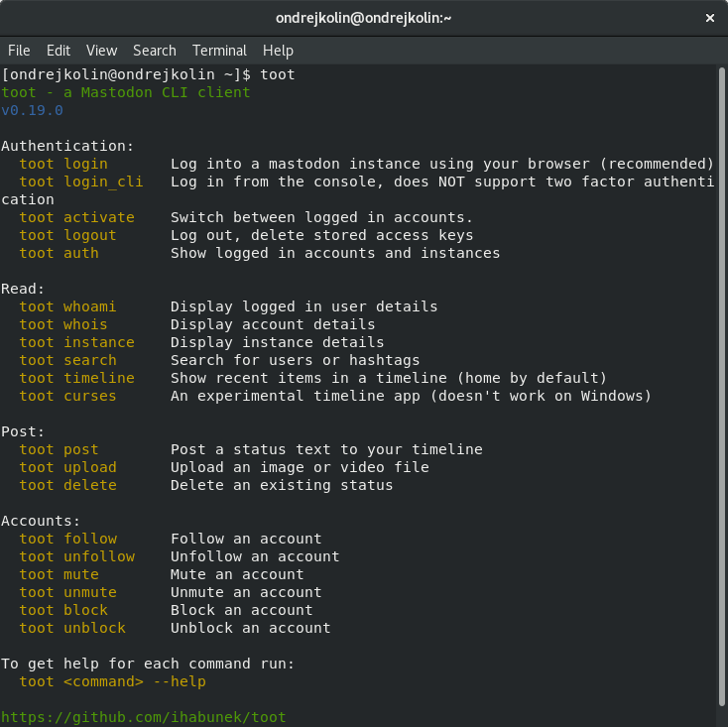Click the 'toot <command> --help' line
Image resolution: width=728 pixels, height=727 pixels.
click(112, 681)
